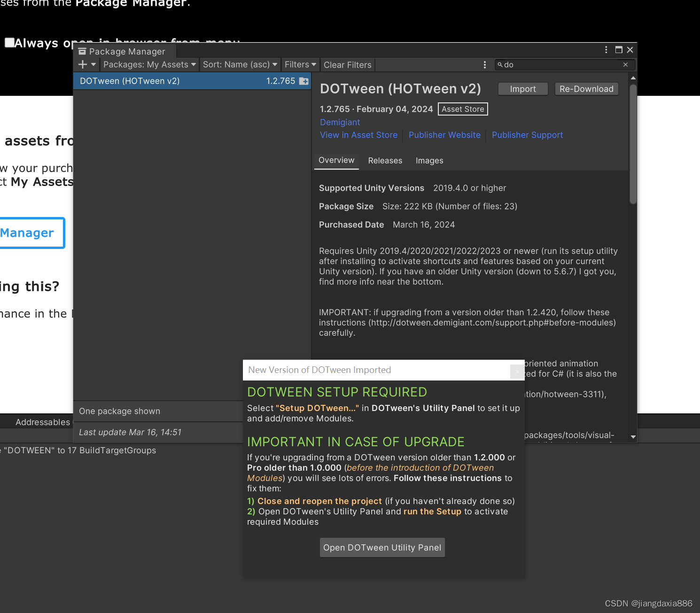Click the 'DOTWEEN SETUP REQUIRED' heading
This screenshot has width=700, height=613.
pos(337,392)
